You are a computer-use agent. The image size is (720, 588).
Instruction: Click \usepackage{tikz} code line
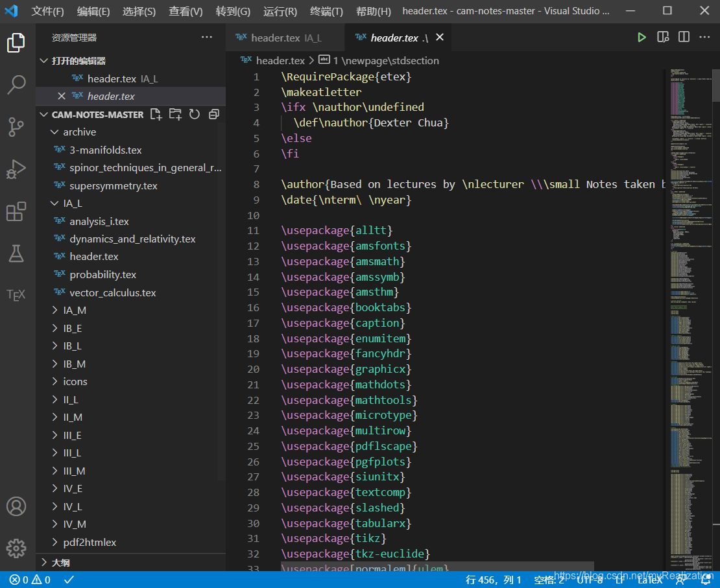(334, 539)
